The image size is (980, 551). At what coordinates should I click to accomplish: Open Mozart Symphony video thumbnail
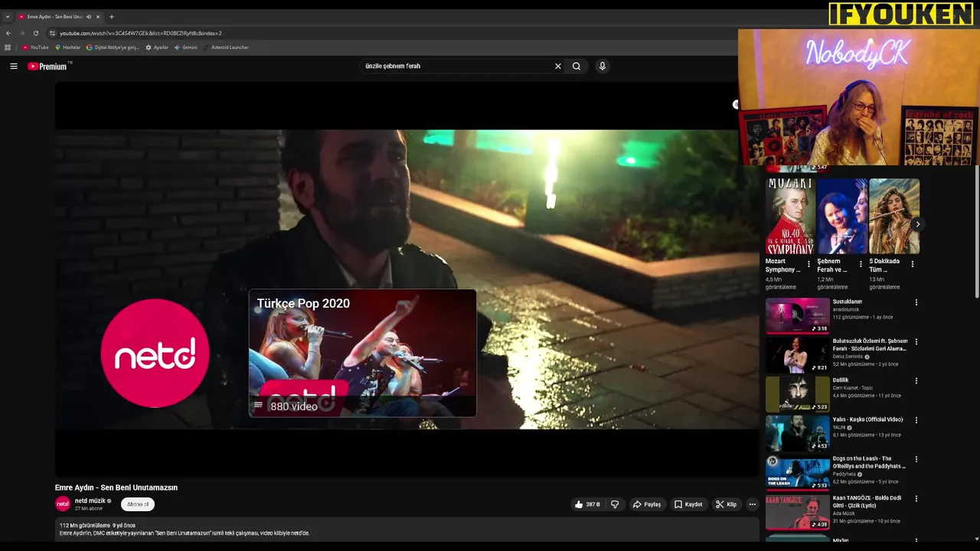[x=790, y=216]
